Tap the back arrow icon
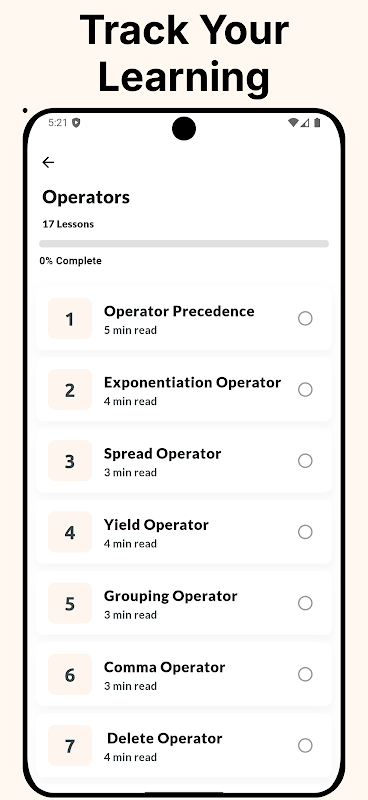368x800 pixels. (48, 162)
